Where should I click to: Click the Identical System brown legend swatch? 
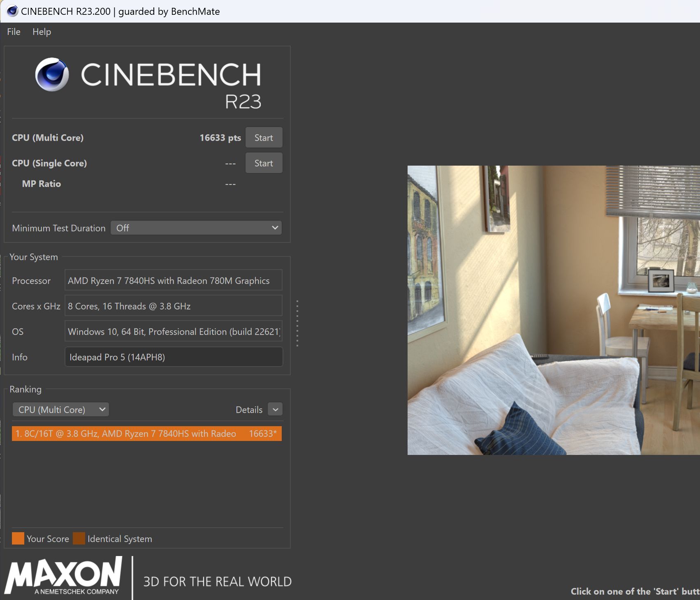pyautogui.click(x=79, y=539)
